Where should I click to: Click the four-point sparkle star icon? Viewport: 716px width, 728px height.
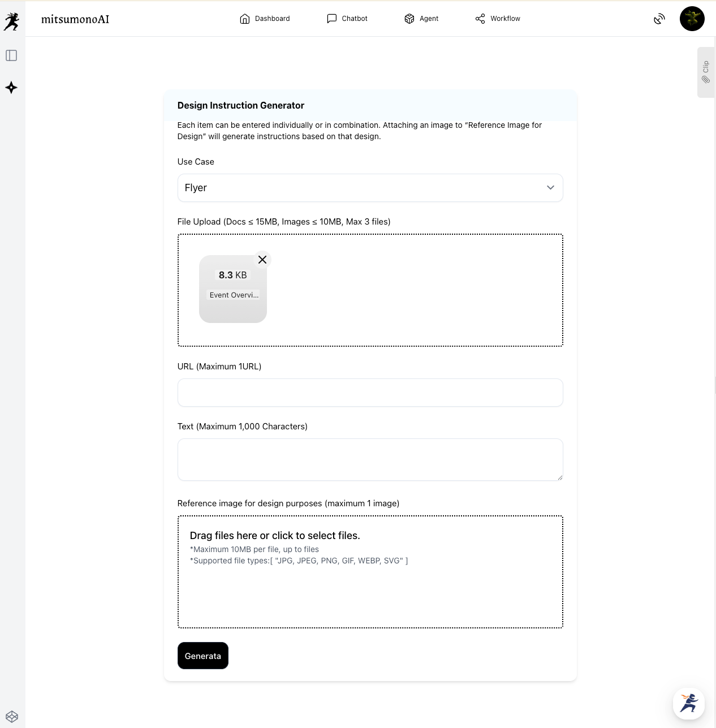[x=11, y=88]
